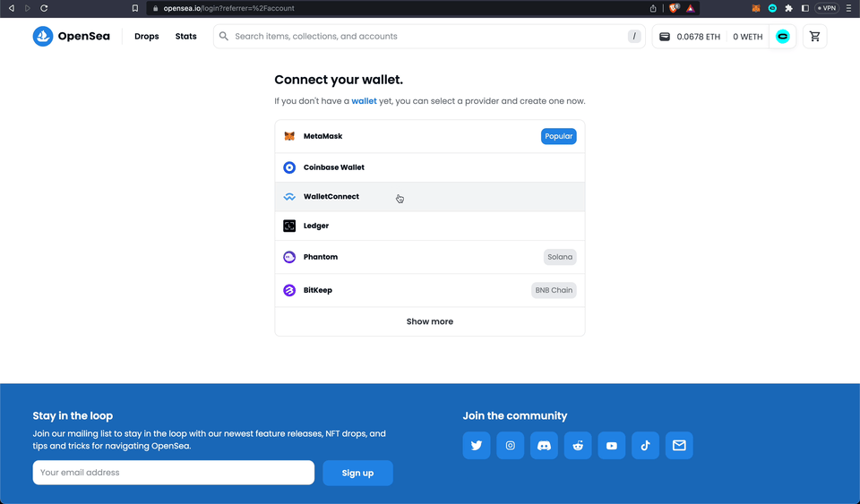The width and height of the screenshot is (860, 504).
Task: Open the browser hamburger menu
Action: click(x=849, y=8)
